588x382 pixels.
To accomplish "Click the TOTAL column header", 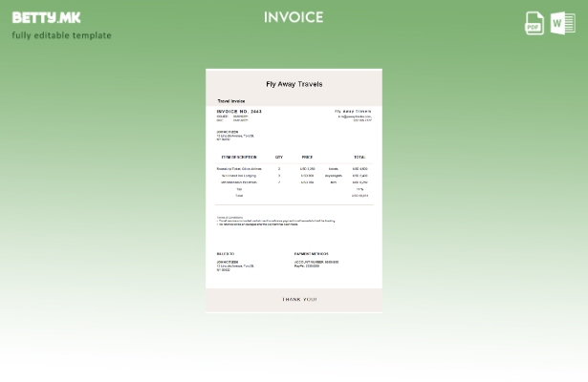I will (x=359, y=157).
